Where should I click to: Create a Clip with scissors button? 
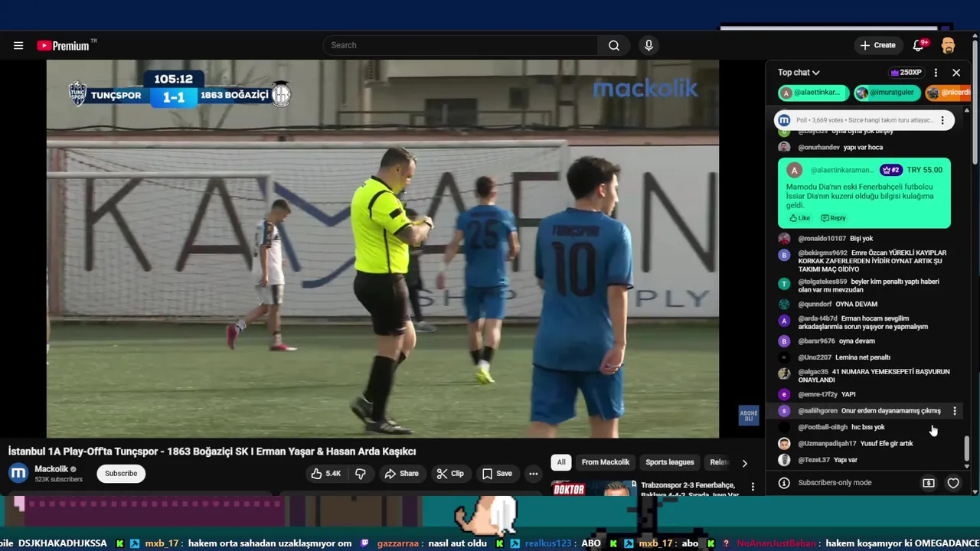point(450,474)
